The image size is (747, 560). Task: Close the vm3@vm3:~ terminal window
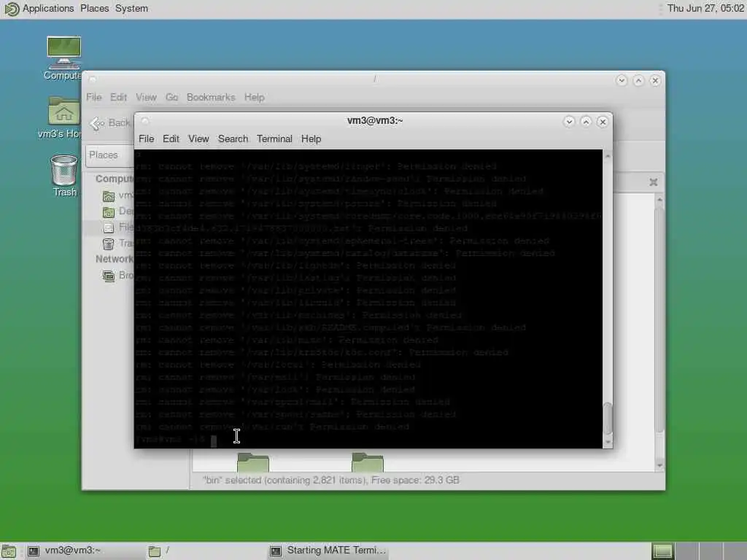[x=603, y=122]
